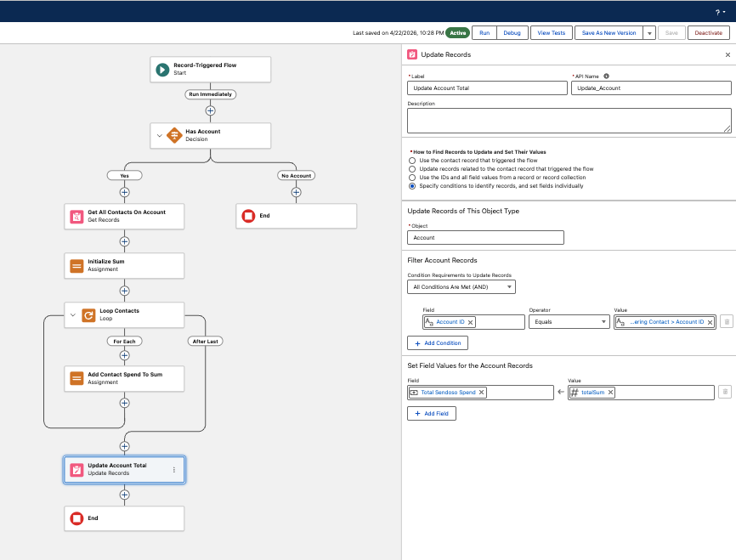Select 'Use the IDs and all field values' option

(412, 178)
